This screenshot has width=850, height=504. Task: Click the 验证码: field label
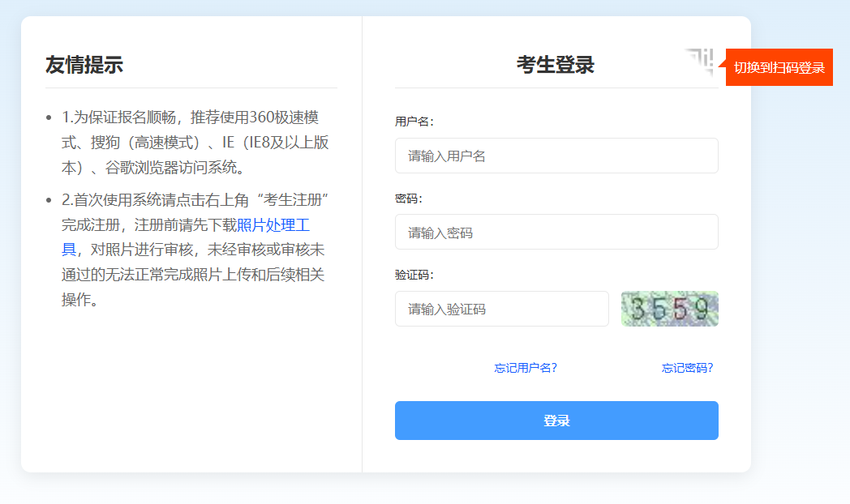click(414, 275)
